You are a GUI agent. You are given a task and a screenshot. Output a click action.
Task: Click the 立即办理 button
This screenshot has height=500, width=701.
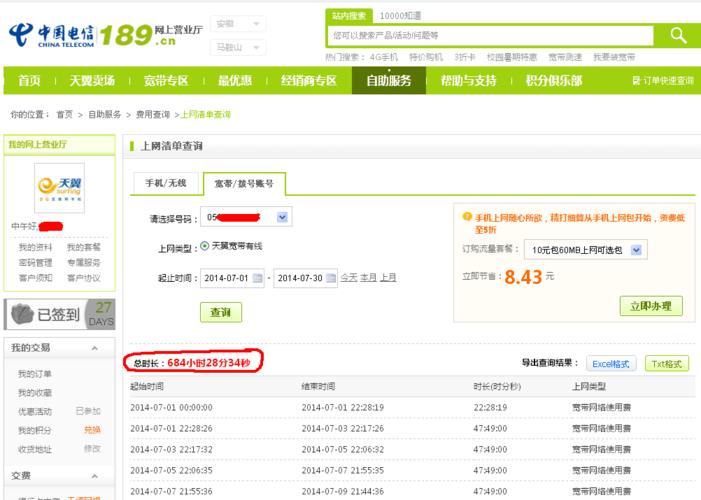point(650,306)
